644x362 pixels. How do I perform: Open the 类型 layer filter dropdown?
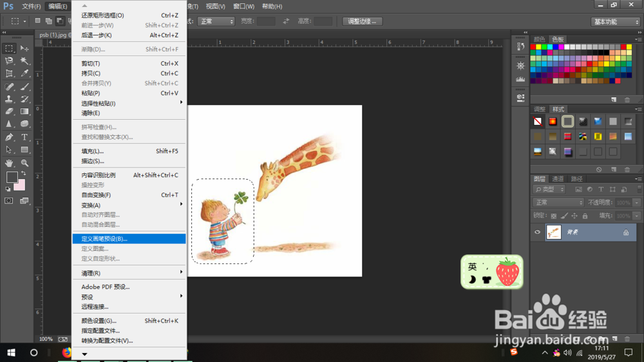point(549,189)
